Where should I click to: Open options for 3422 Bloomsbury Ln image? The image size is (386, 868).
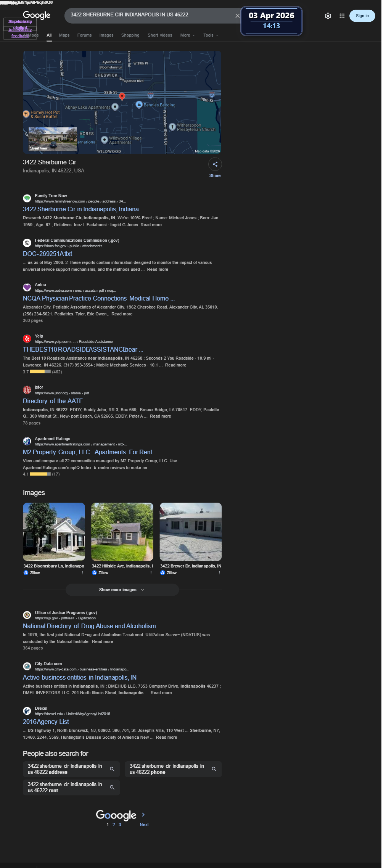[83, 573]
